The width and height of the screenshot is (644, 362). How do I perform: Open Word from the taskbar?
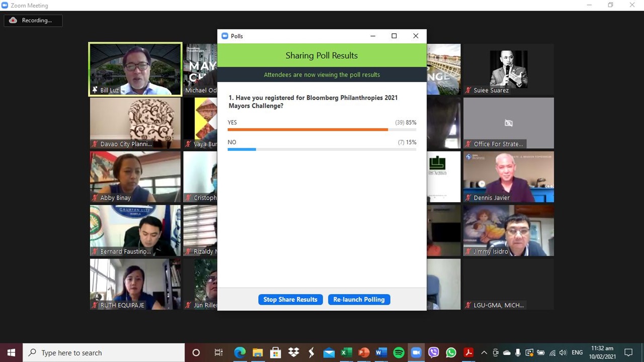pos(381,353)
